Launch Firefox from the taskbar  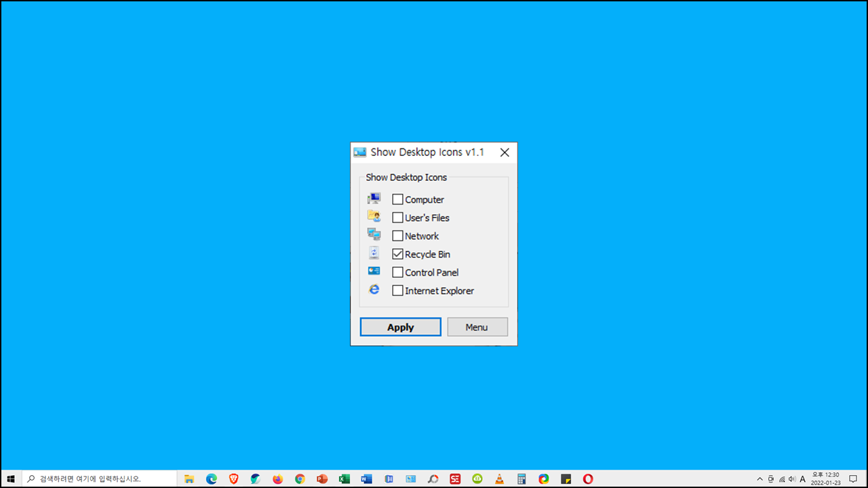[x=278, y=479]
